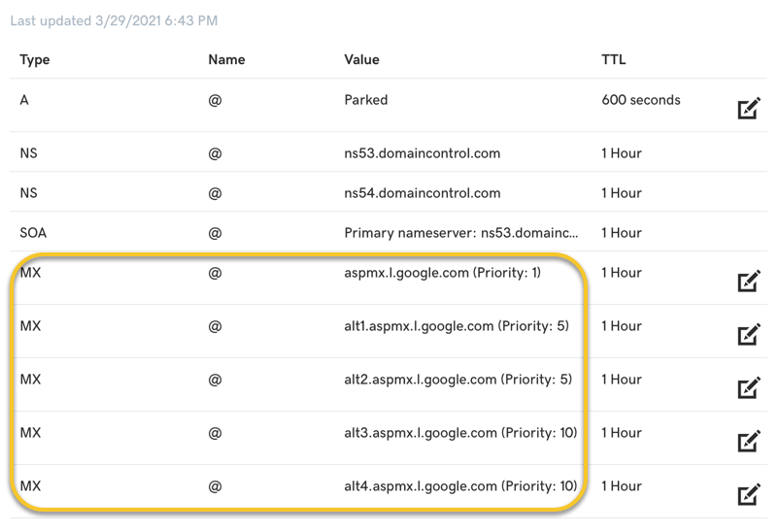The height and width of the screenshot is (532, 780).
Task: Edit the aspmx.l.google.com MX record
Action: click(748, 282)
